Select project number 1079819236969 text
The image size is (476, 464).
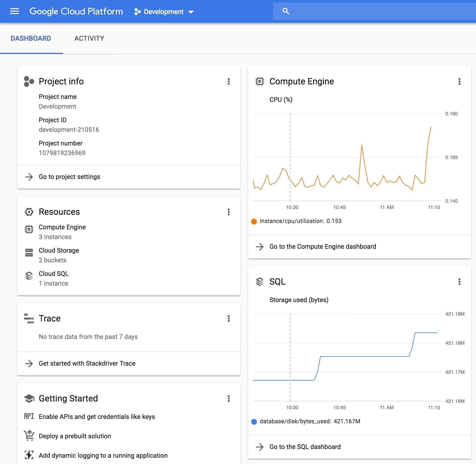(62, 153)
